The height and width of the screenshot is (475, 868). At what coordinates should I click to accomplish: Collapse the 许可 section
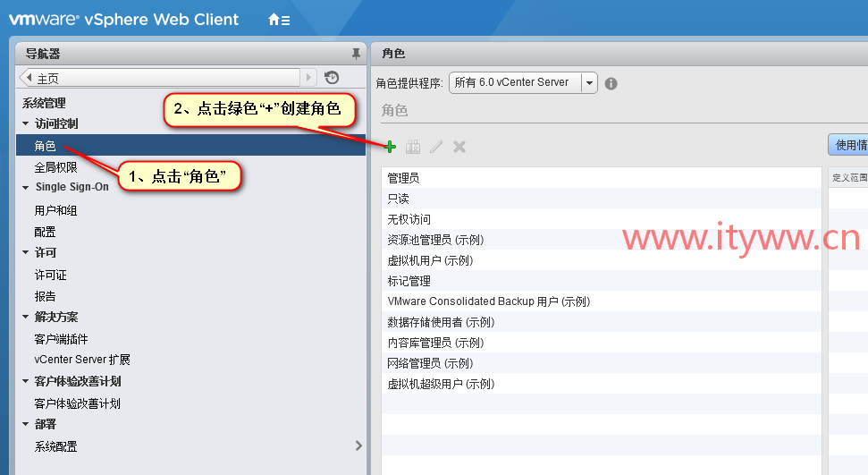click(25, 253)
